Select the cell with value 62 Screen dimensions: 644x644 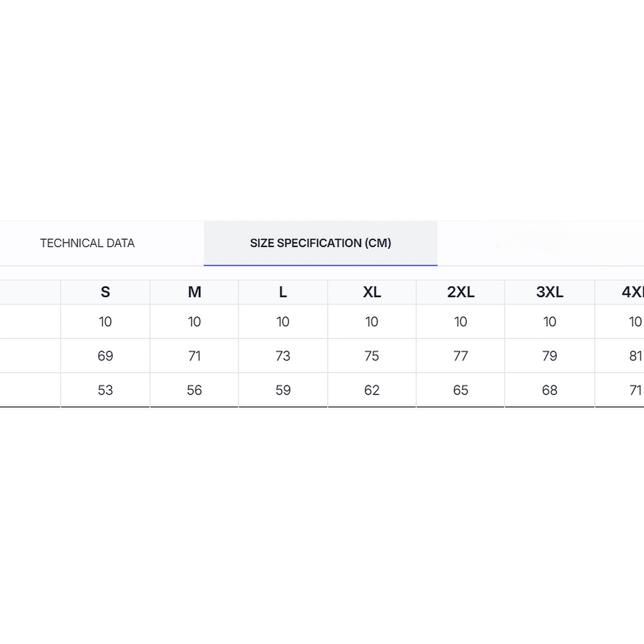[x=372, y=390]
